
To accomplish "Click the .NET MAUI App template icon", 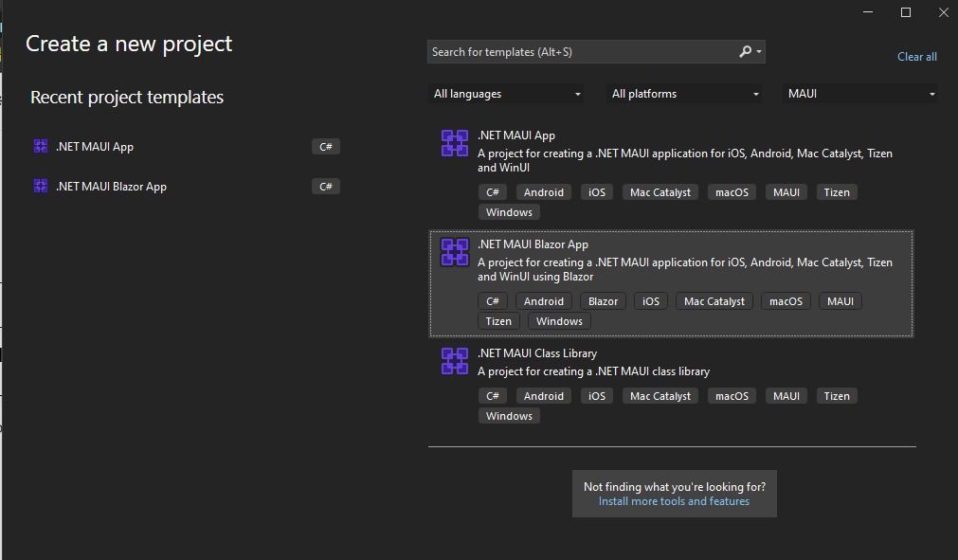I will tap(455, 143).
